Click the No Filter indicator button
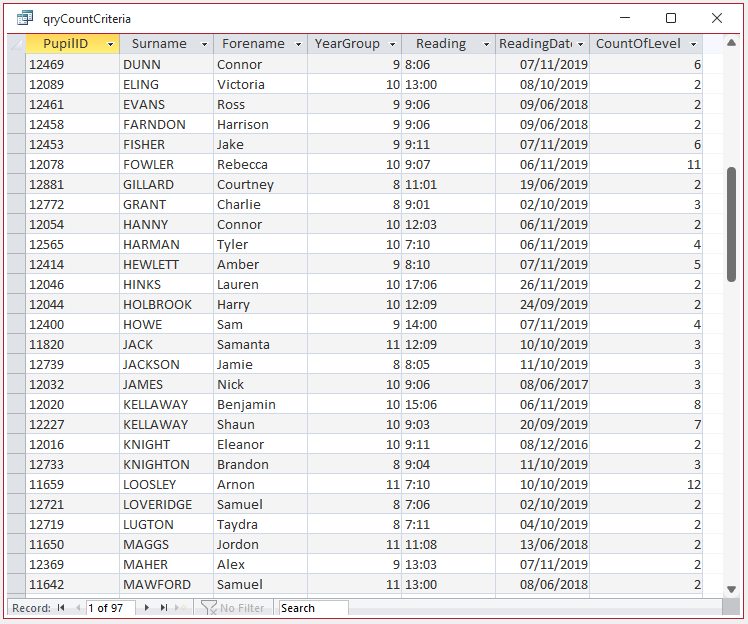 pos(233,608)
